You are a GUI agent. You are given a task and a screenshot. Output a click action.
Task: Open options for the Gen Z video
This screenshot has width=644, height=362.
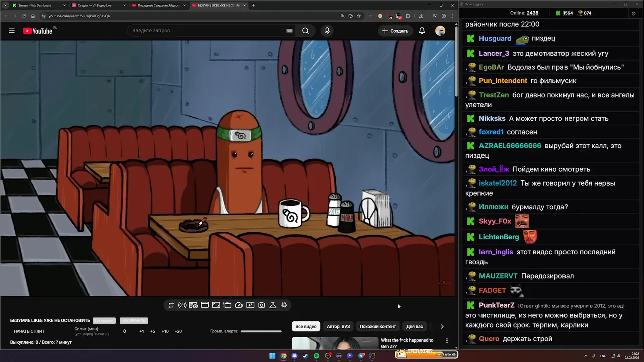447,341
